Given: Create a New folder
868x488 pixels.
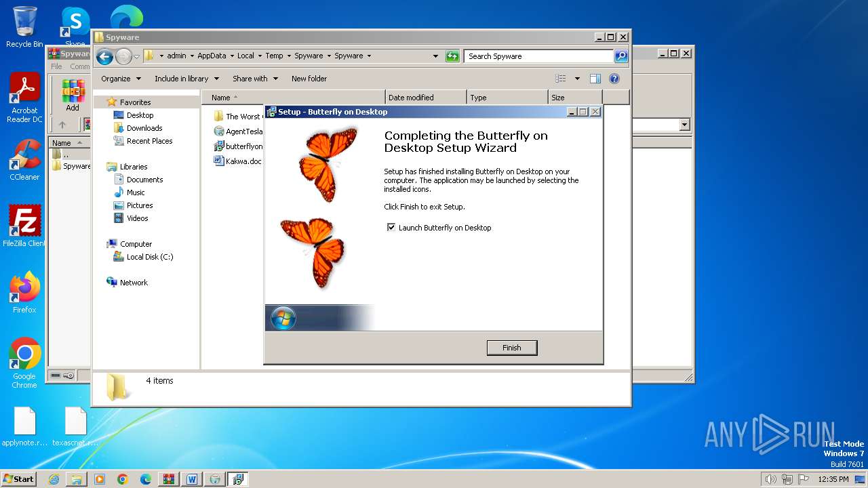Looking at the screenshot, I should [309, 79].
